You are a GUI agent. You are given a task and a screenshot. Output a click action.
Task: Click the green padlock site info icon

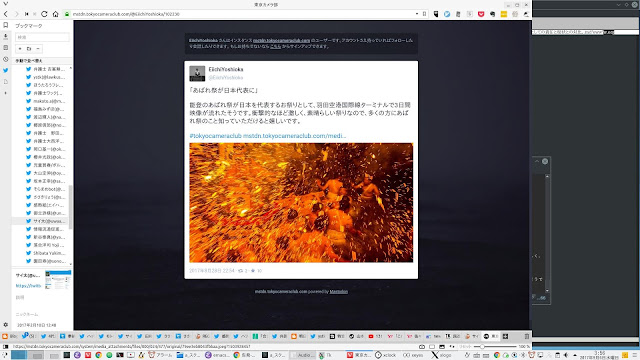[x=67, y=14]
